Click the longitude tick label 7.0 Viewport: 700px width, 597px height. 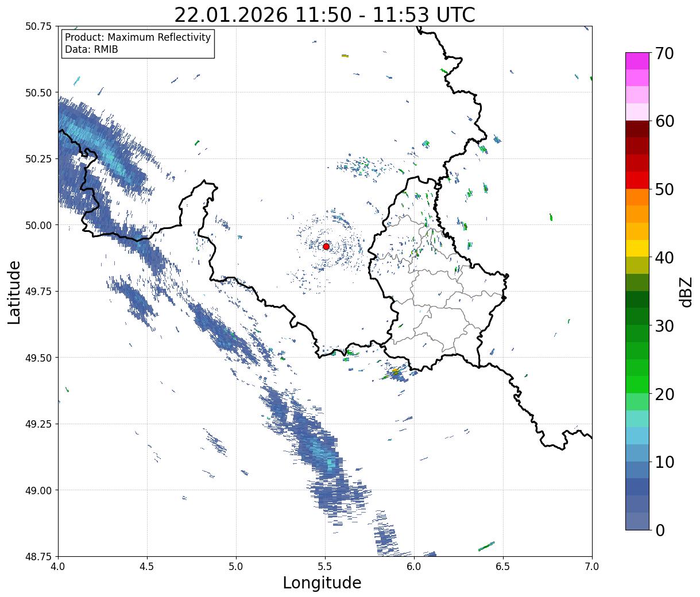click(592, 567)
